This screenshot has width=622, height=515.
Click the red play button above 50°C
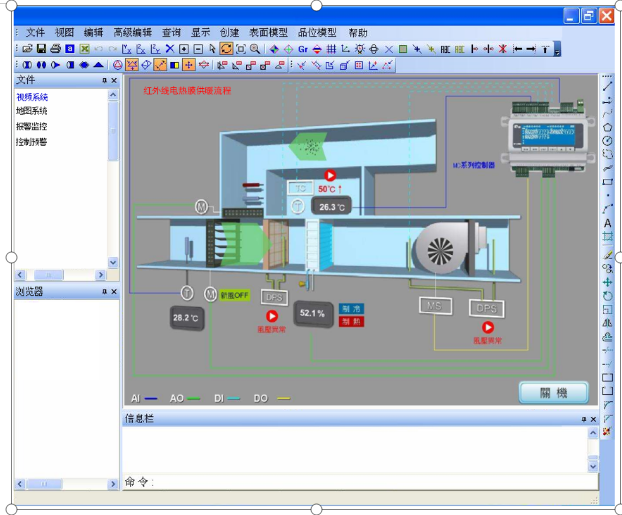coord(329,175)
